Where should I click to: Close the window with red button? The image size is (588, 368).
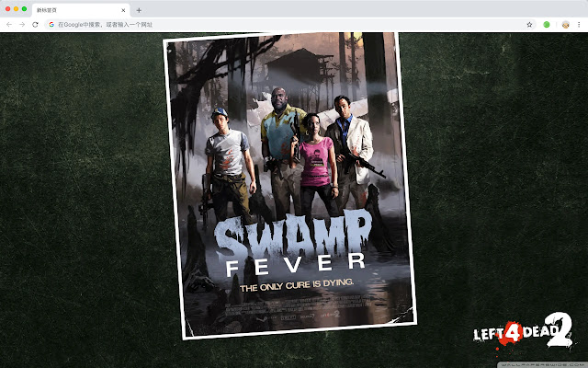click(x=8, y=8)
